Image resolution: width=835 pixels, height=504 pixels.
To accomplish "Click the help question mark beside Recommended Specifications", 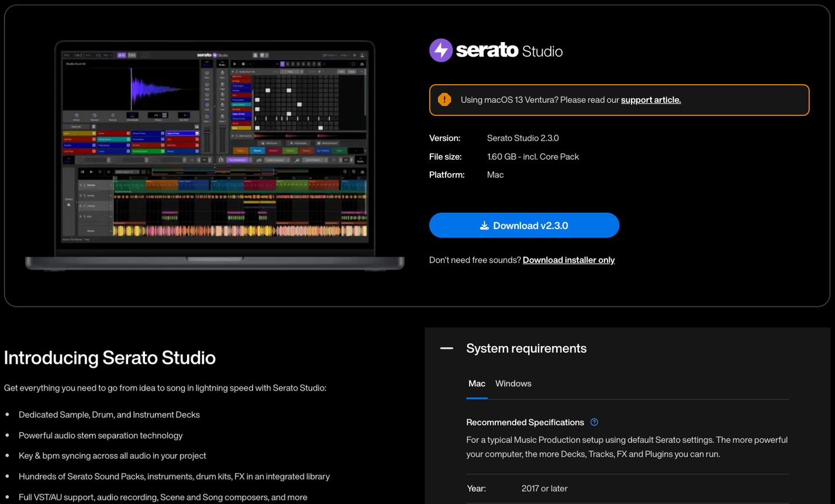I will 594,422.
